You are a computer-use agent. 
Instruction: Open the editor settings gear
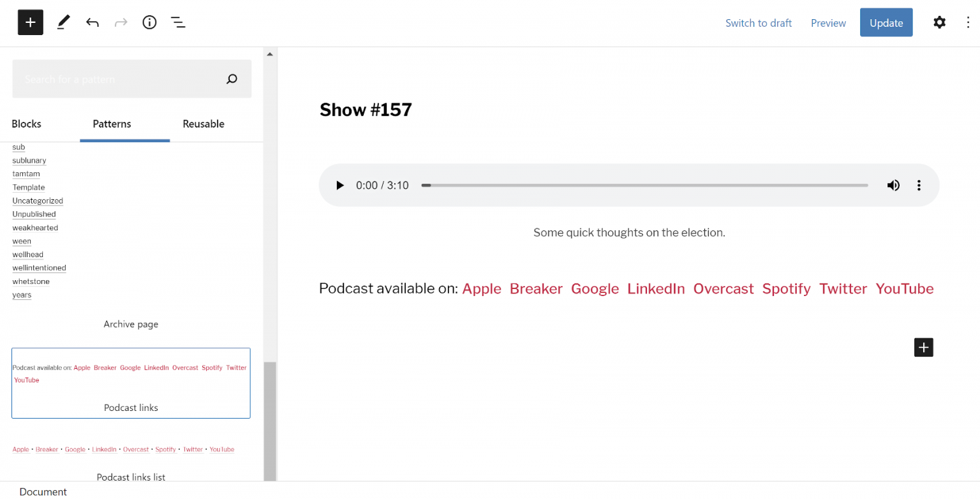tap(939, 22)
